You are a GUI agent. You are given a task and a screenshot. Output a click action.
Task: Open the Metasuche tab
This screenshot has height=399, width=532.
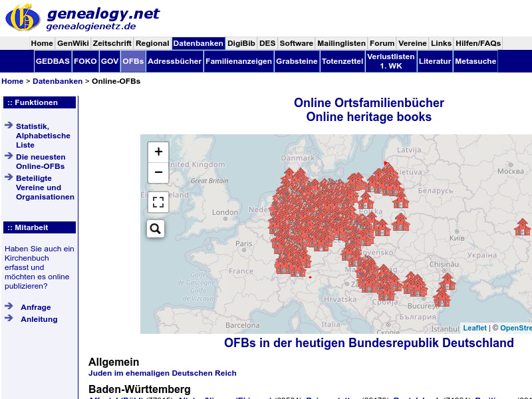click(x=475, y=61)
